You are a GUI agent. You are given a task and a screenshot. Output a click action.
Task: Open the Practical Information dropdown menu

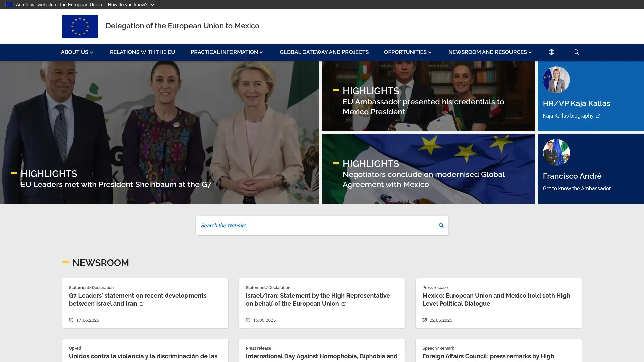226,52
